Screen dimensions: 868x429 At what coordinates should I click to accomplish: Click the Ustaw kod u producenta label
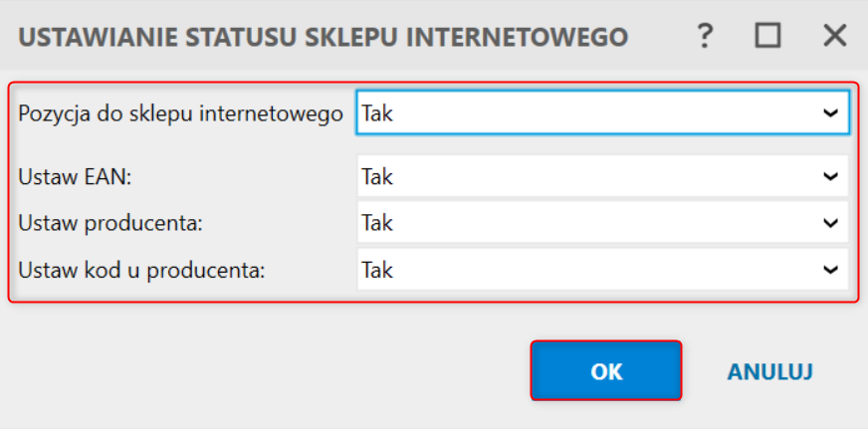click(142, 271)
